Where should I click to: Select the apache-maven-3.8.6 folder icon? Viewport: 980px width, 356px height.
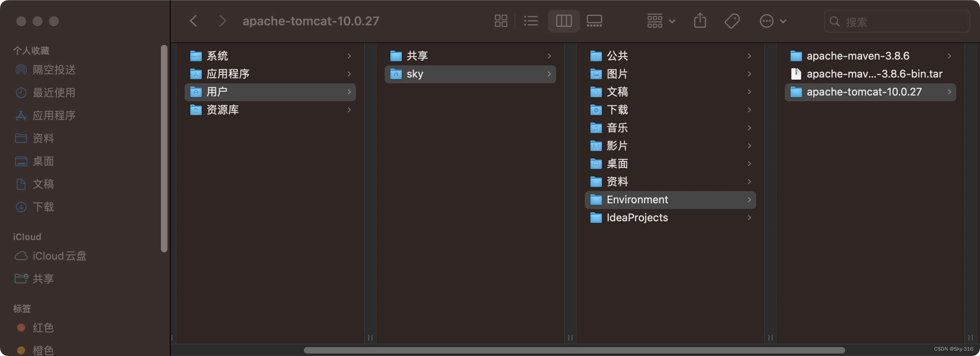point(796,56)
